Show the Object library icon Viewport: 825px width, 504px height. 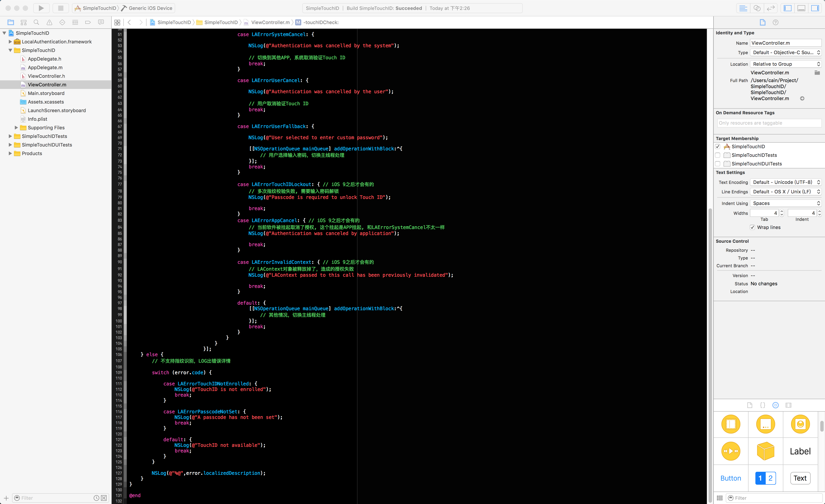775,405
